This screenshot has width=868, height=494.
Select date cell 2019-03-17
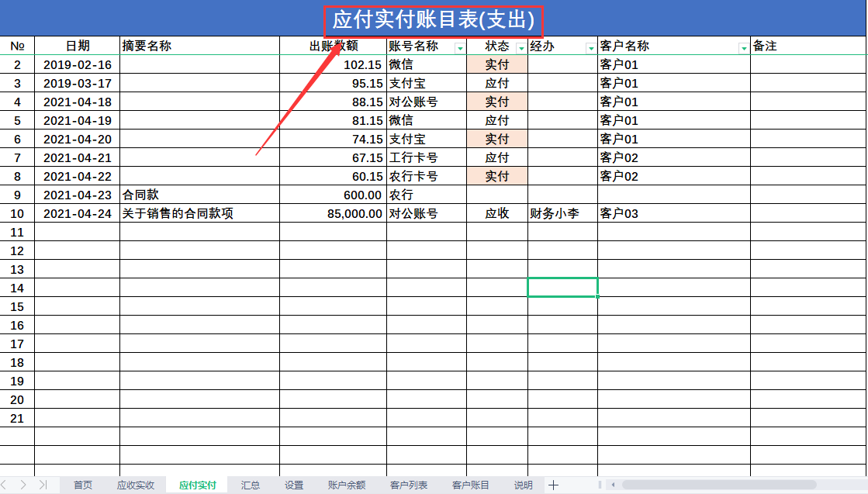[78, 84]
